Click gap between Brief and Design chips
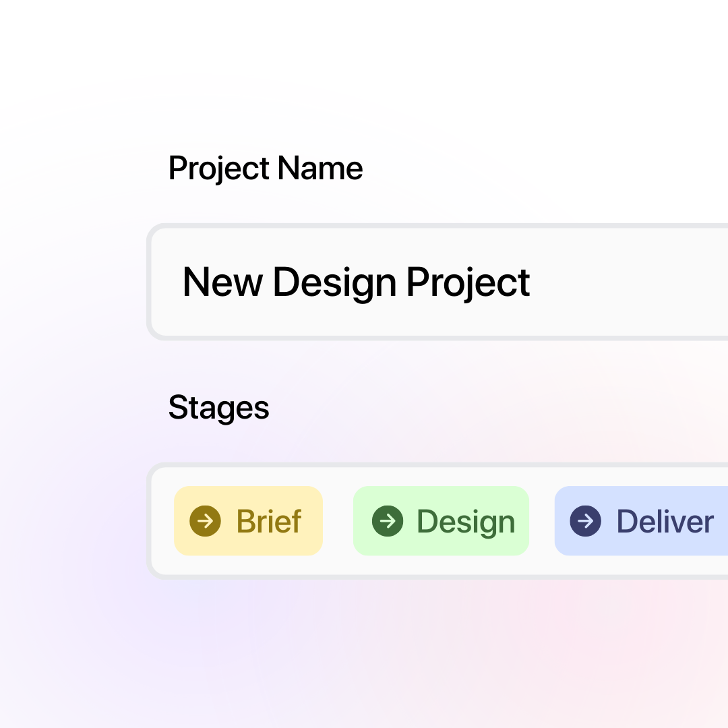The image size is (728, 728). (x=338, y=521)
